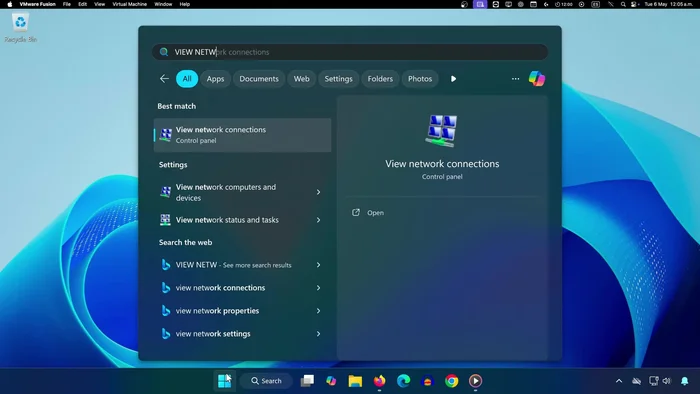Show hidden tray icons chevron

click(619, 381)
